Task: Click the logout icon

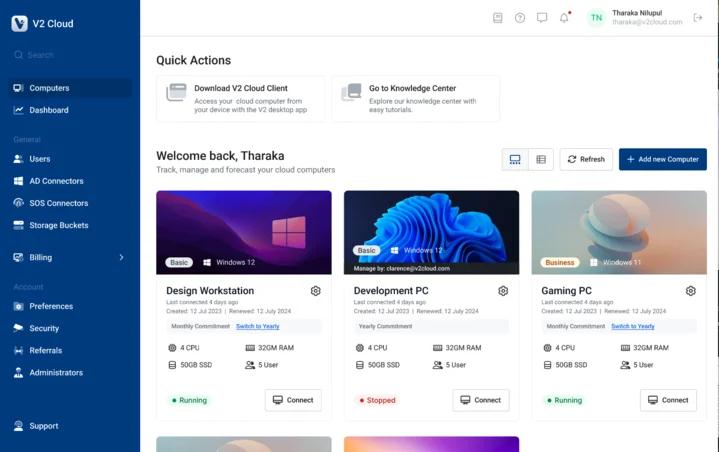Action: [x=698, y=18]
